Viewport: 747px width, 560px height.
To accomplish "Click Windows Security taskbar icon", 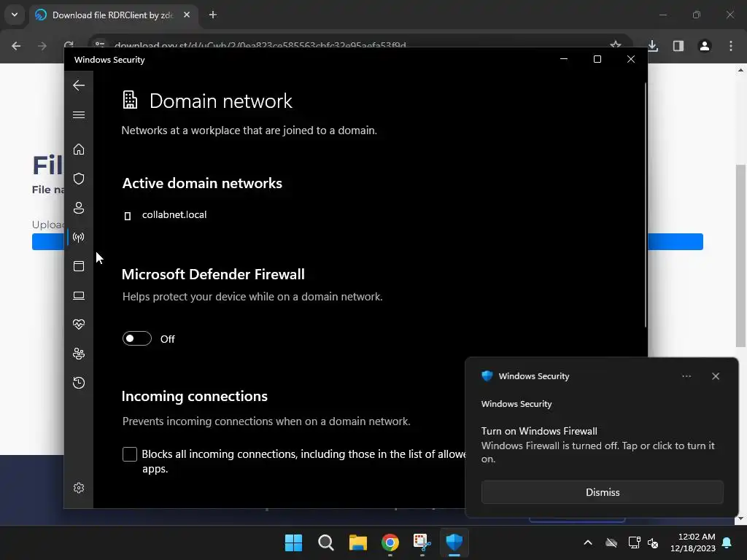I will 454,542.
